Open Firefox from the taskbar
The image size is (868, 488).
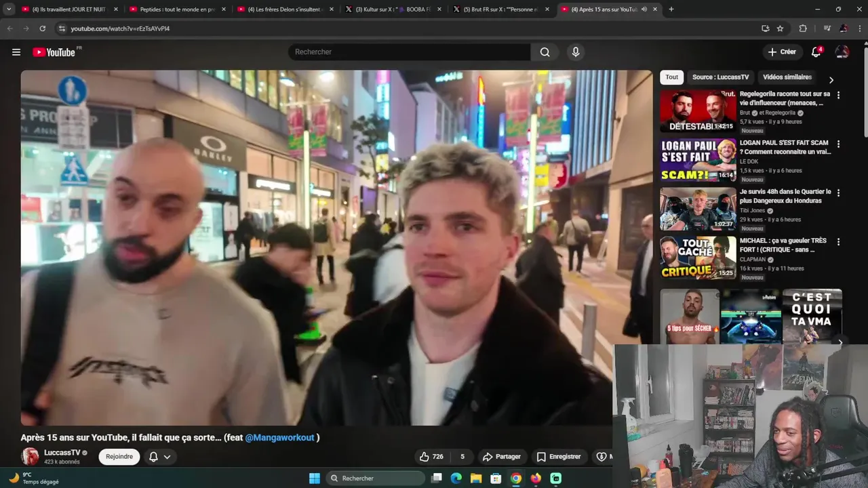pyautogui.click(x=536, y=479)
